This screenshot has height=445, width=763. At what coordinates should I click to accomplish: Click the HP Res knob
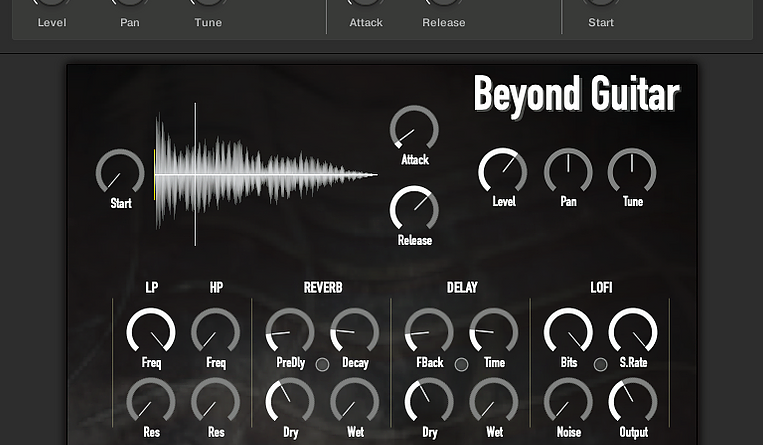click(x=216, y=401)
